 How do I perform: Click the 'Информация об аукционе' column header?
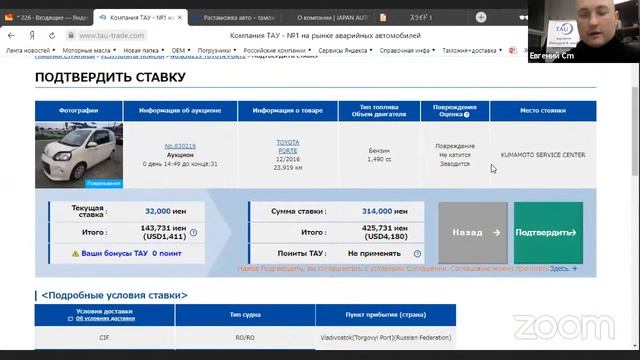click(180, 111)
